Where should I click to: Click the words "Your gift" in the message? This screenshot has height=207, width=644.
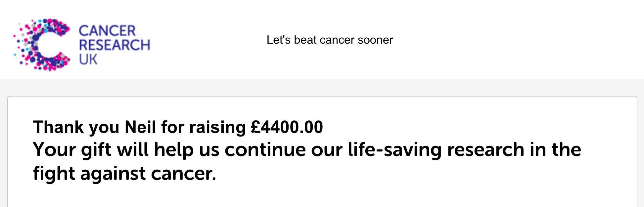[72, 150]
